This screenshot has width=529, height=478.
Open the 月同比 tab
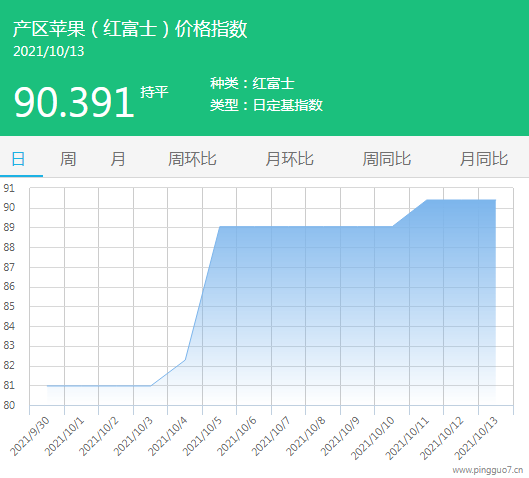pyautogui.click(x=484, y=159)
